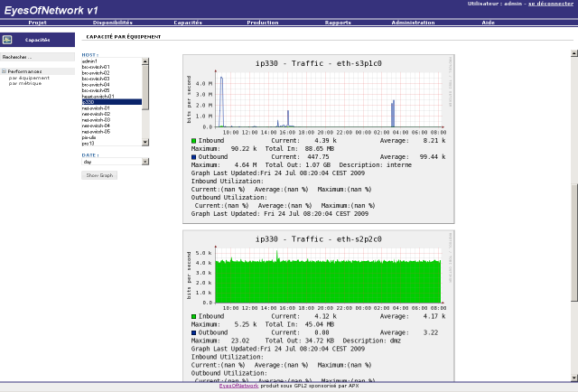
Task: Select 'par métrique' in the sidebar
Action: point(25,83)
